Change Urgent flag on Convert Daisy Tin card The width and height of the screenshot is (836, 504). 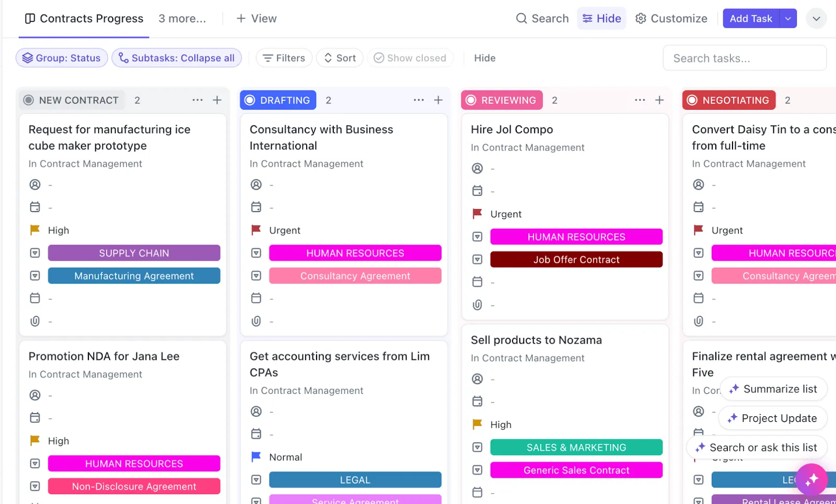coord(699,230)
